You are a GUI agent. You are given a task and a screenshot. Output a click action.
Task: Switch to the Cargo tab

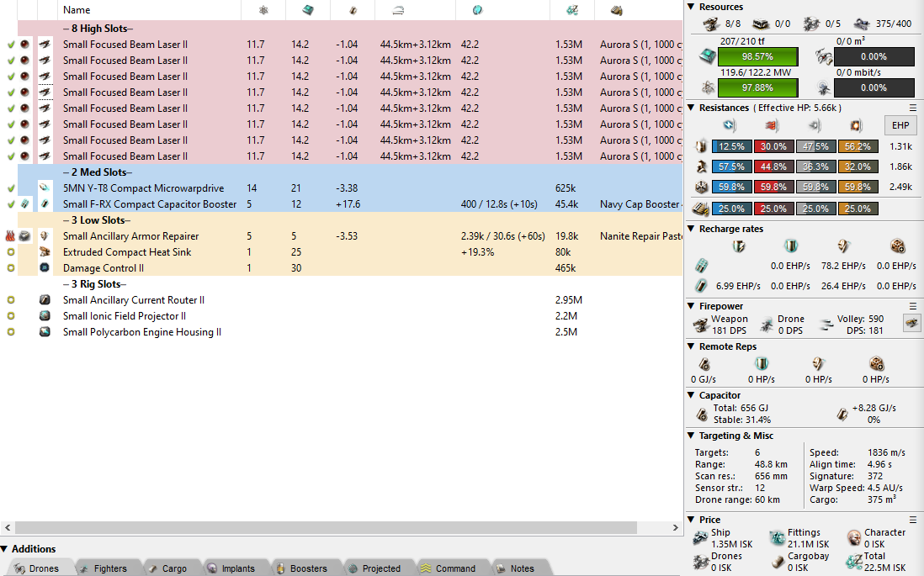pos(174,568)
